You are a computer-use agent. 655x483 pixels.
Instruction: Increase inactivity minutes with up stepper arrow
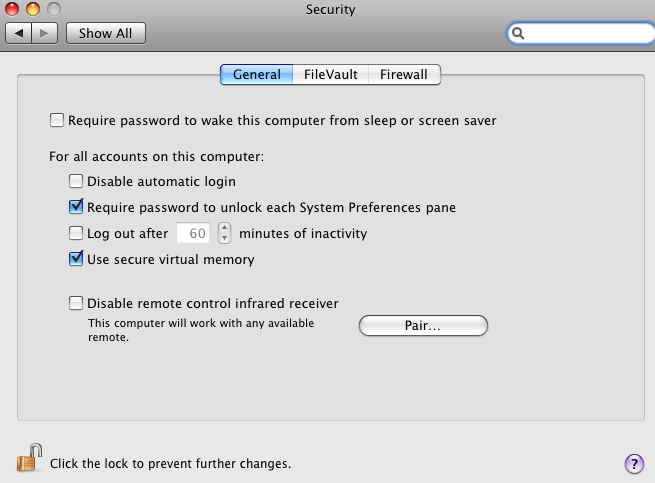coord(224,228)
